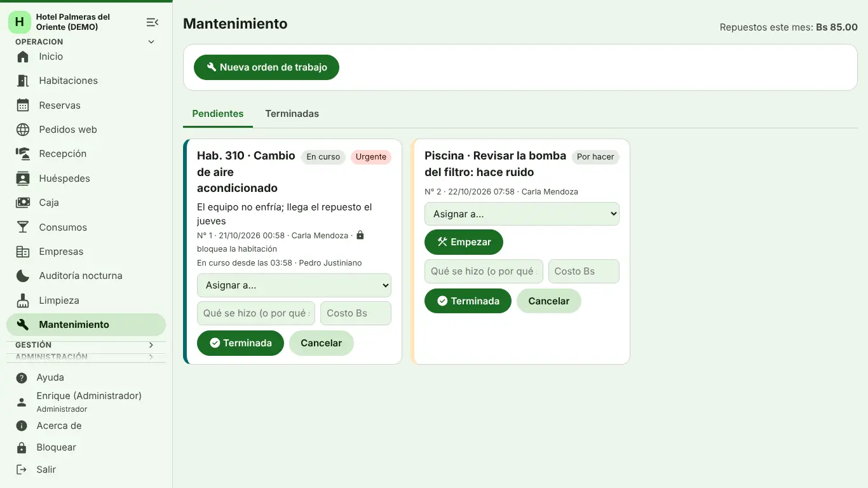
Task: Switch to the Pendientes tab
Action: [x=218, y=114]
